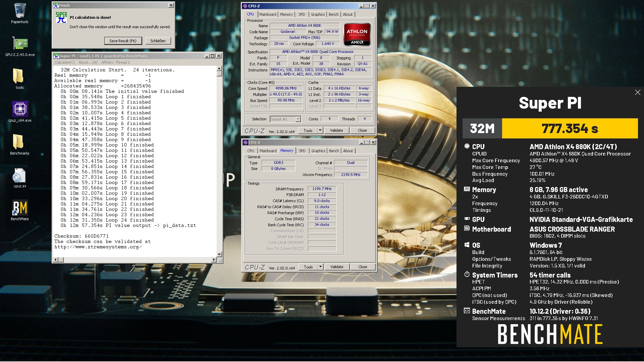This screenshot has height=362, width=644.
Task: Click the BenchMate version icon in panel
Action: [x=467, y=311]
